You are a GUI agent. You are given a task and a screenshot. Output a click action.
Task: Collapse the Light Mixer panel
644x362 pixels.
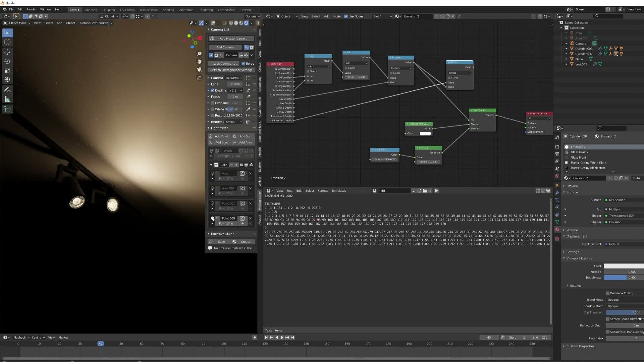(208, 128)
